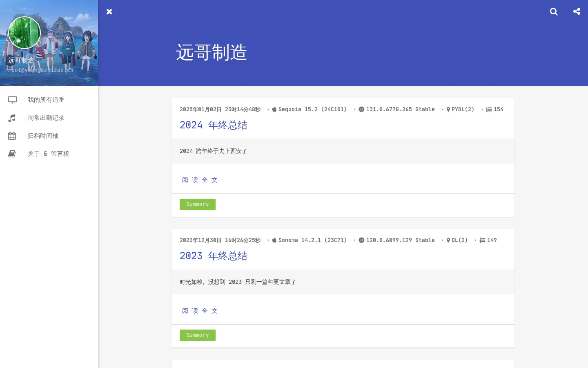Click Chrome icon next to 120.0.6099.129 Stable

coord(361,240)
